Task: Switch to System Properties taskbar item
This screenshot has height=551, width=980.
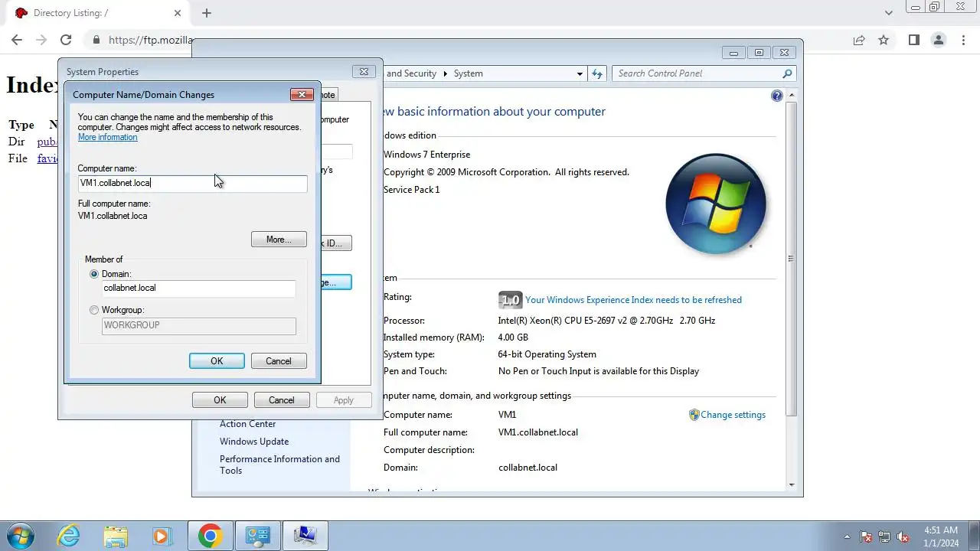Action: (305, 536)
